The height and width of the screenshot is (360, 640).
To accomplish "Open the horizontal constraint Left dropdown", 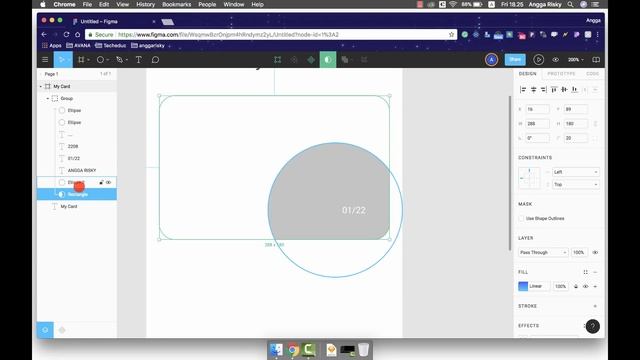I will click(x=576, y=172).
